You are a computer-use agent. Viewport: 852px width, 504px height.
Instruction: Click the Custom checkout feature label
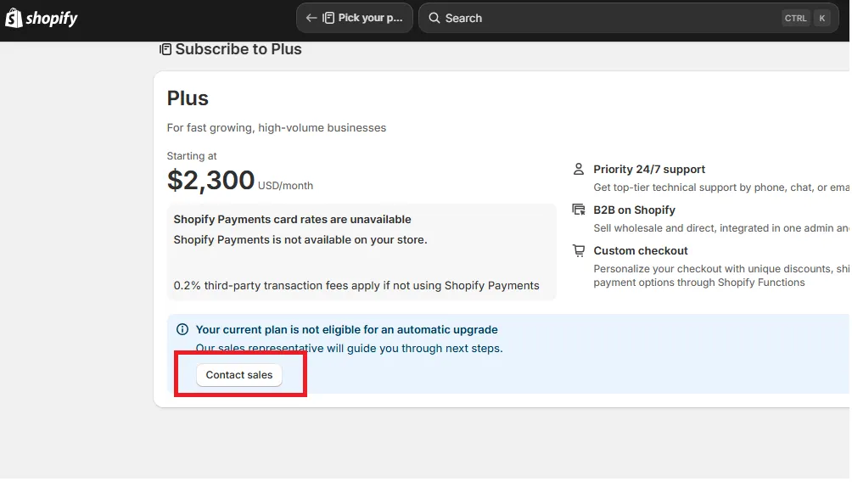[x=641, y=250]
